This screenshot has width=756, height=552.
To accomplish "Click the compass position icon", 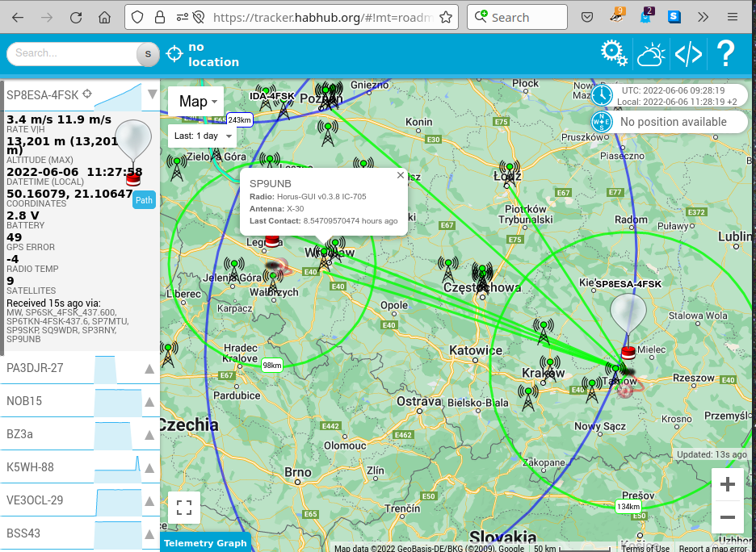I will tap(602, 122).
